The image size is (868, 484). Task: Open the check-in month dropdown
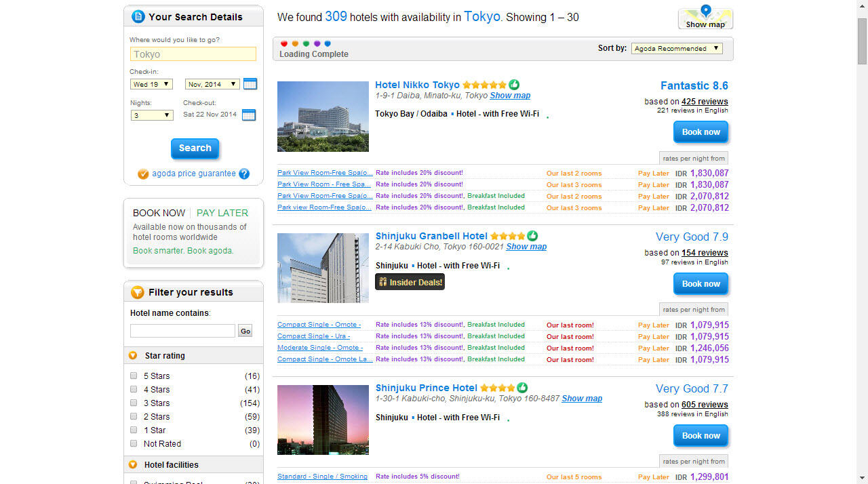212,84
